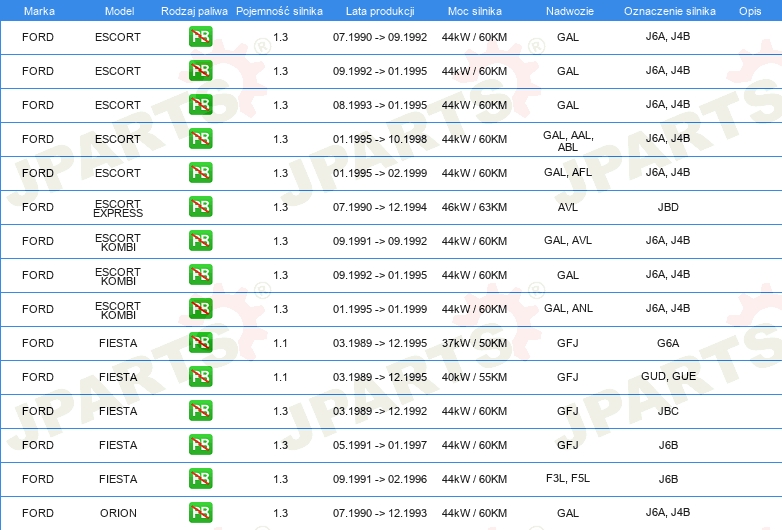
Task: Click fuel icon in Fiesta 05.1991 -> 01.1997 row
Action: (x=200, y=444)
